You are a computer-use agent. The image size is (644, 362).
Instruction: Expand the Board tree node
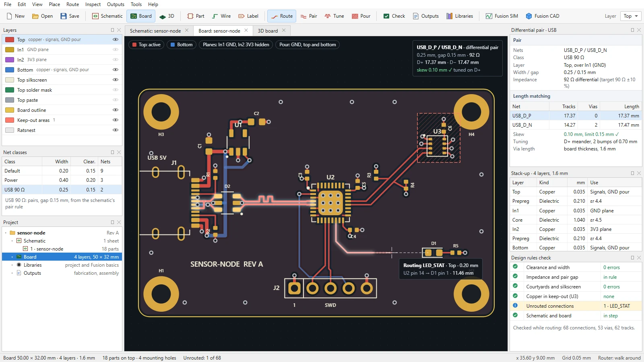coord(12,257)
